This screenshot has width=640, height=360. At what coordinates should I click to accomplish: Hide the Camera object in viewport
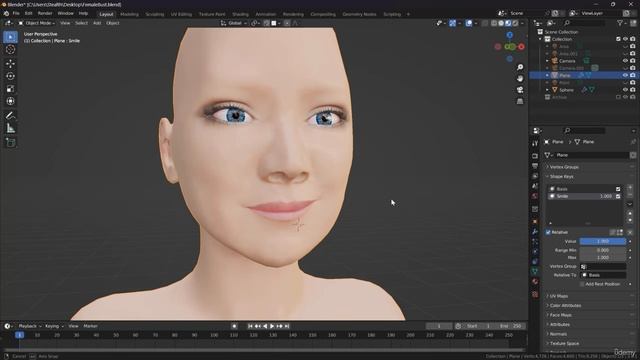coord(625,61)
